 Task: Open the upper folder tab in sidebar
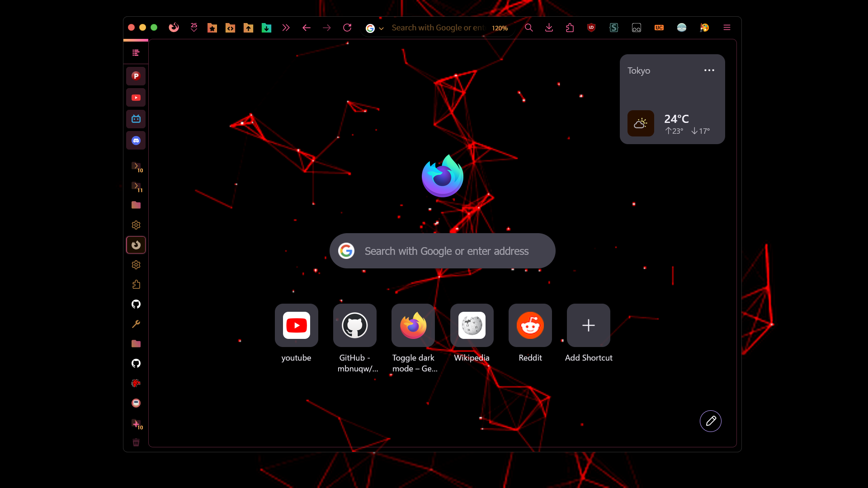click(136, 205)
